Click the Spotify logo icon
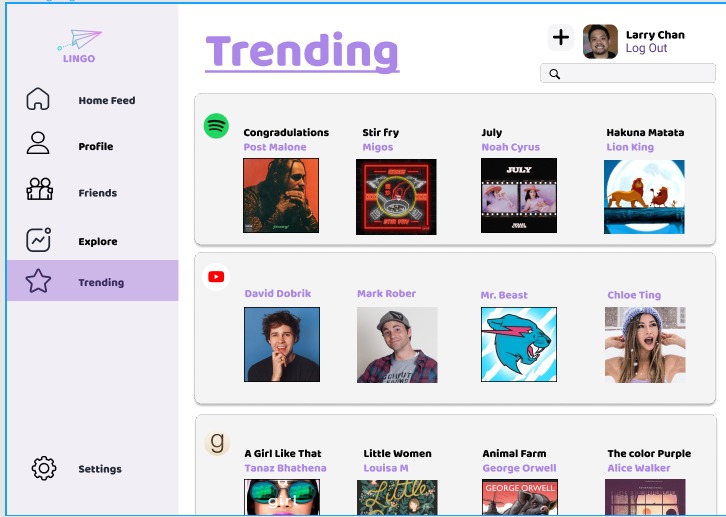 pyautogui.click(x=216, y=126)
